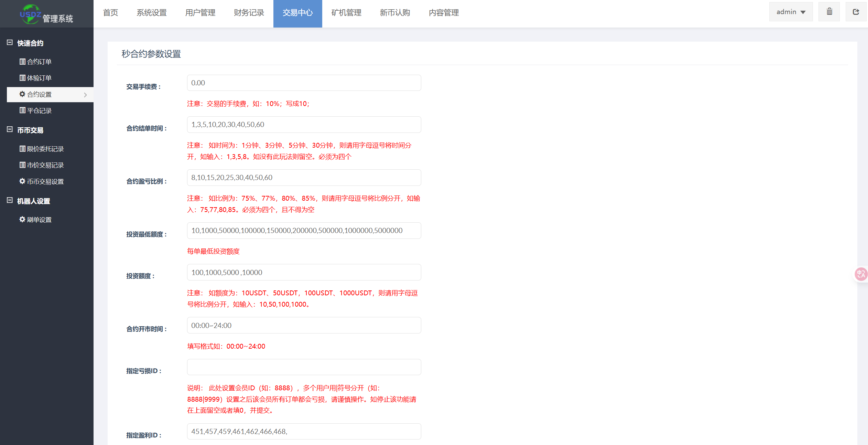The width and height of the screenshot is (868, 445).
Task: Collapse the 快速合约 sidebar group
Action: [10, 43]
